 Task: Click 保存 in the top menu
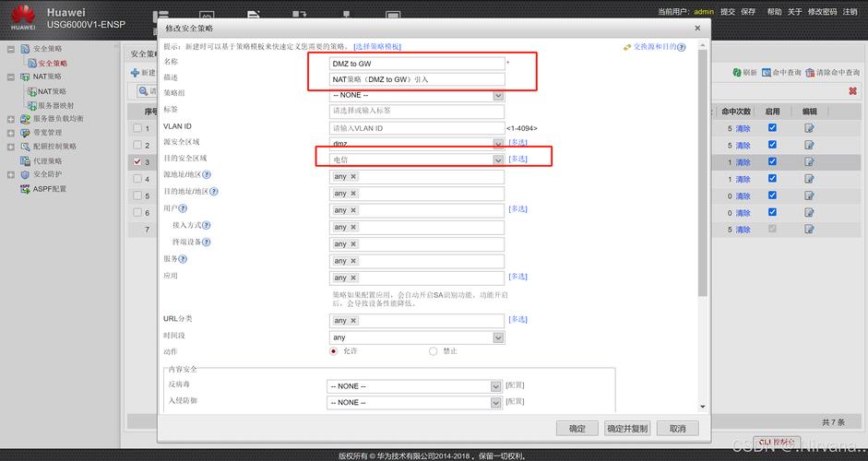pos(748,11)
